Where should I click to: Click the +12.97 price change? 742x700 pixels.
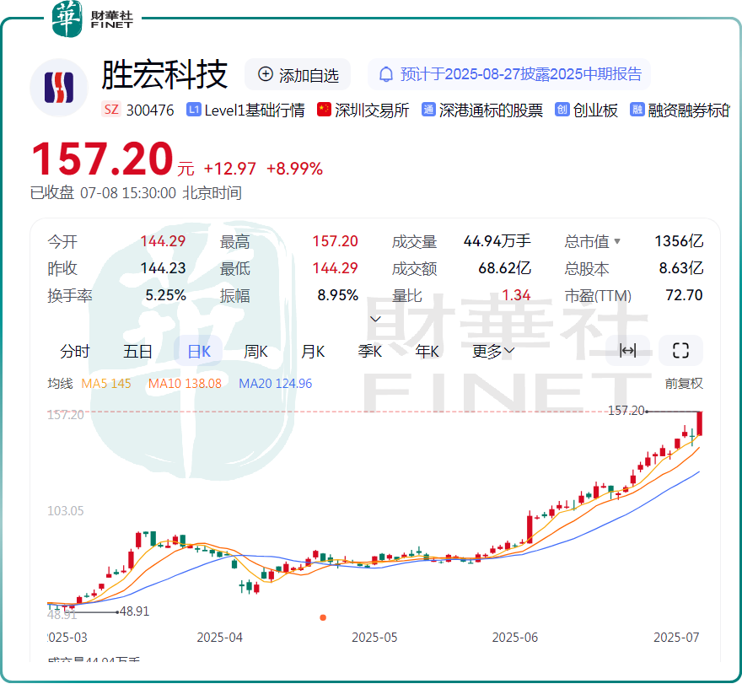tap(230, 169)
